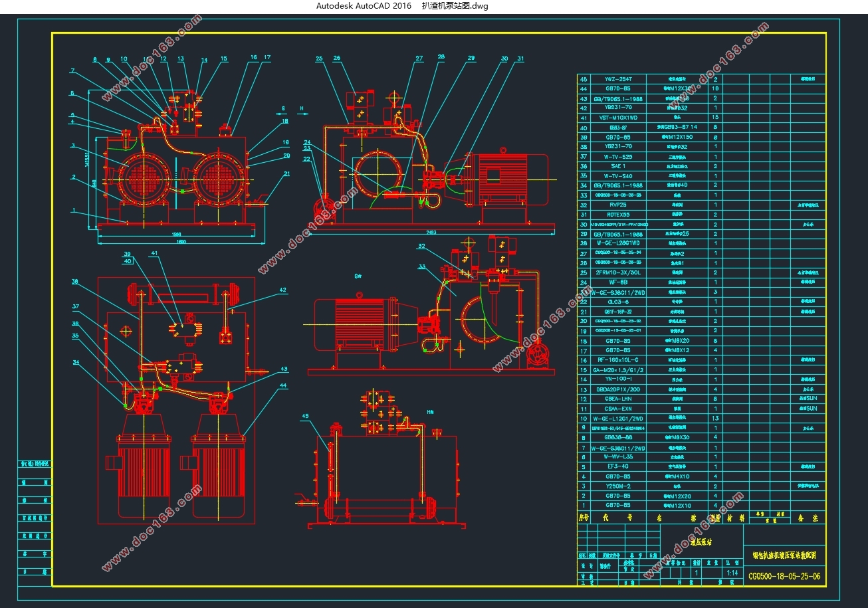Screen dimensions: 868x608
Task: Select the GLC3-6 cell in row 22
Action: [x=619, y=302]
